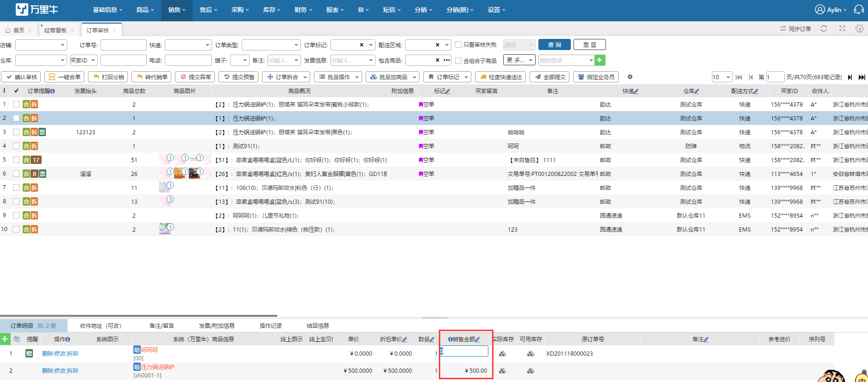Click the edit pencil on 仓库 column header

point(697,91)
